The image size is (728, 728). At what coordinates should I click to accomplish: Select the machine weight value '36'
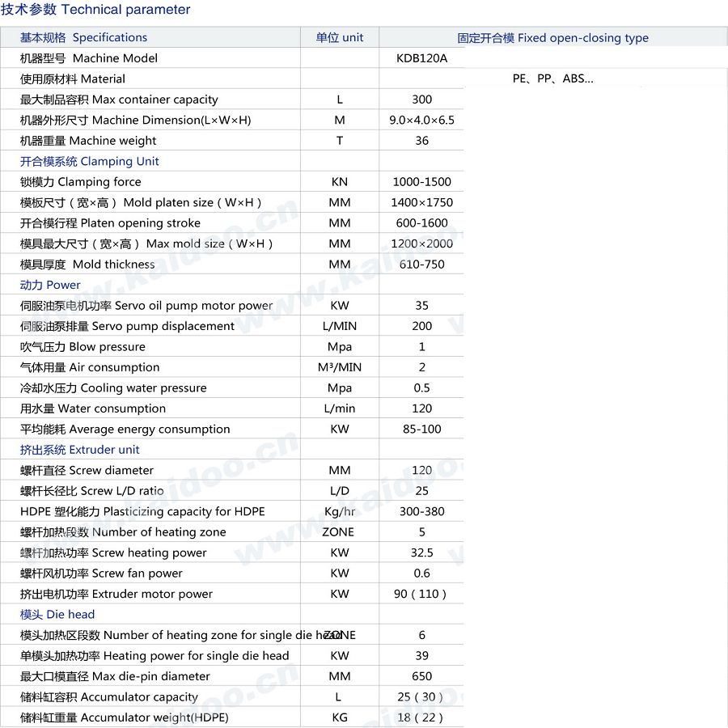click(x=421, y=141)
